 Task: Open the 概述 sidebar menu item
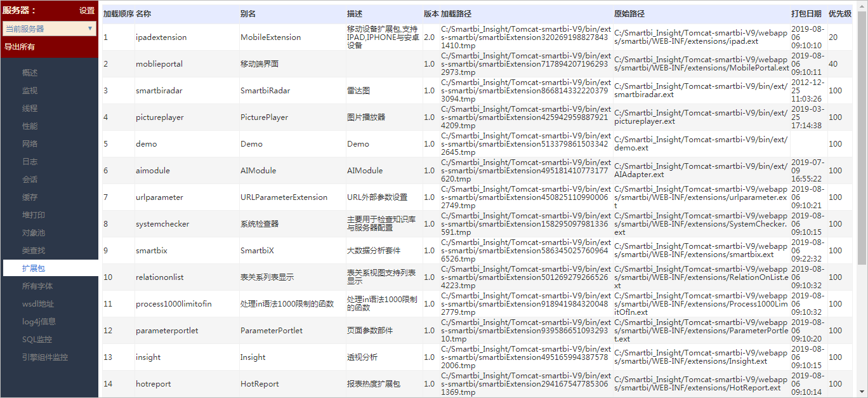(30, 73)
